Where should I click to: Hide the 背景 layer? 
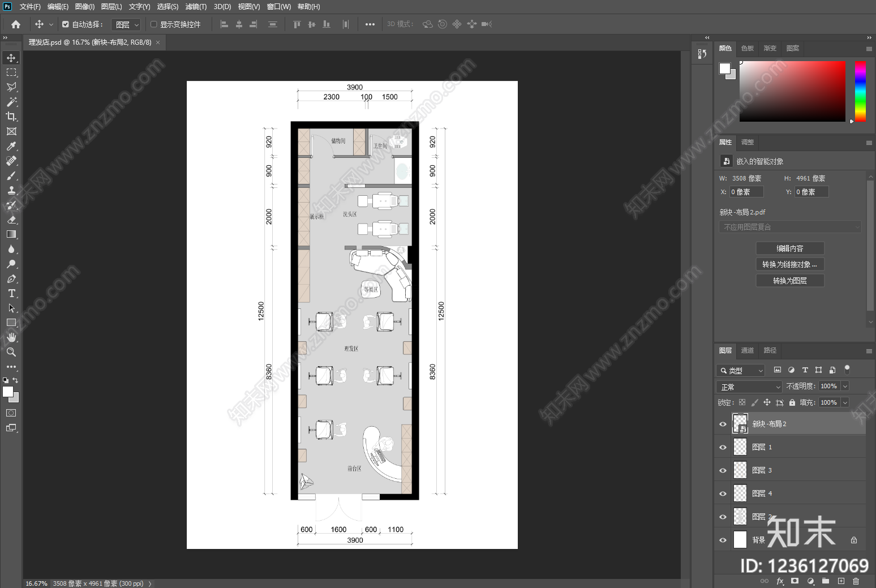click(723, 540)
